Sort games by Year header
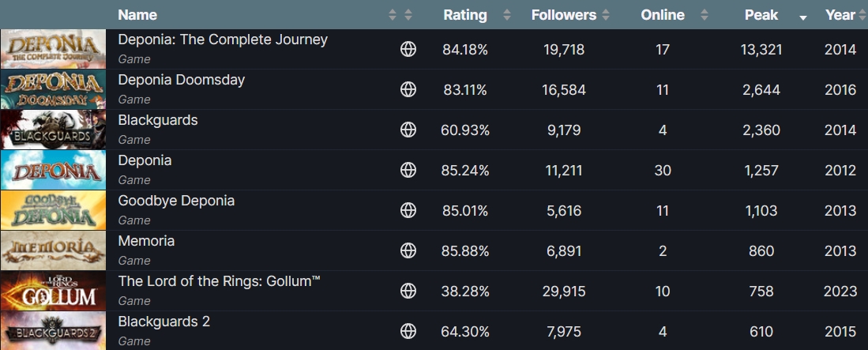868x350 pixels. [x=840, y=15]
